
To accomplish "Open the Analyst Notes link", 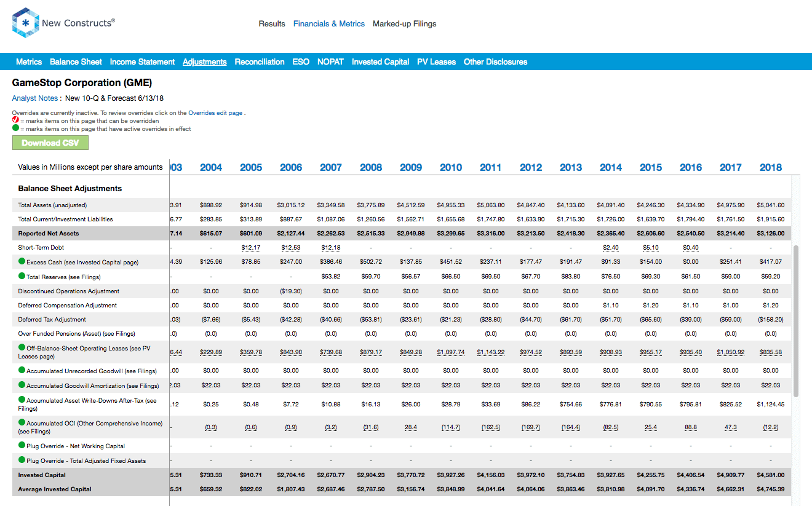I will [35, 98].
